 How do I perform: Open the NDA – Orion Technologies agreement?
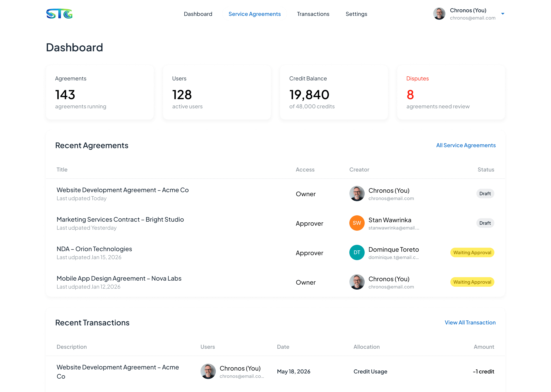coord(94,249)
